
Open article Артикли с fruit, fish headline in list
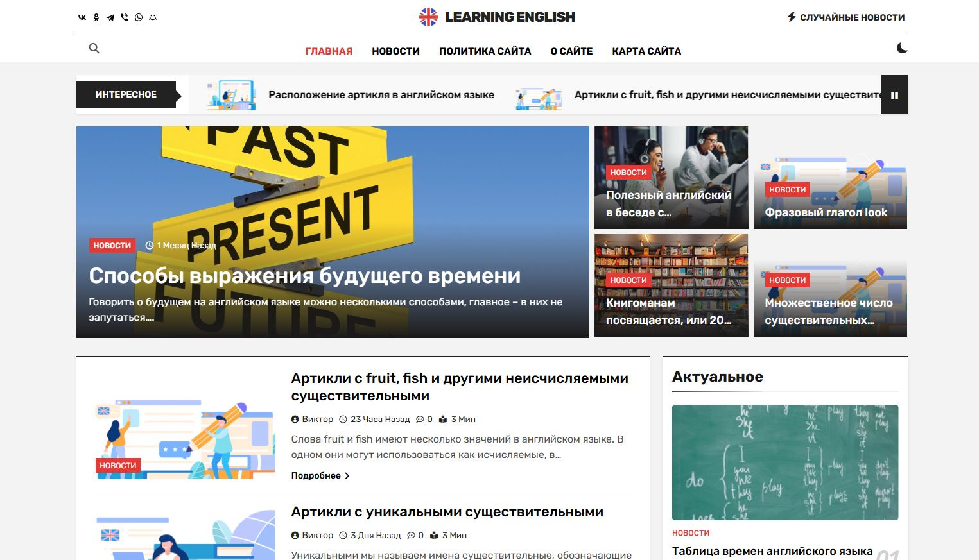(460, 387)
